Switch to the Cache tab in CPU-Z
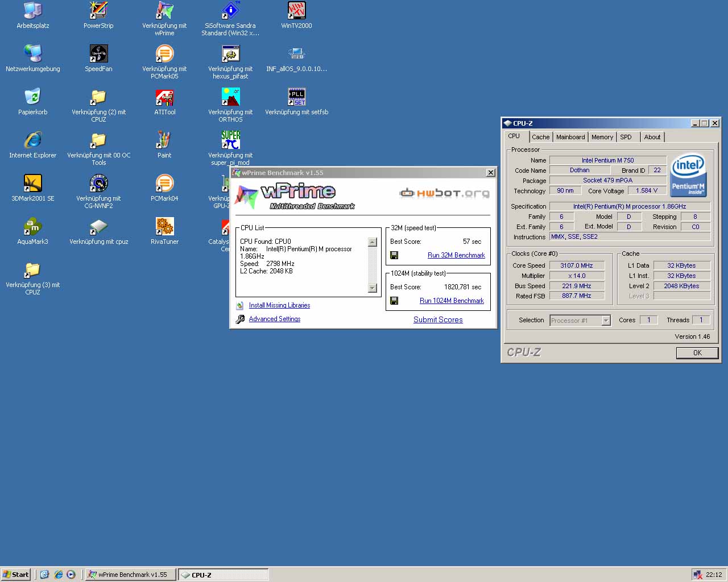Screen dimensions: 728x582 point(541,137)
